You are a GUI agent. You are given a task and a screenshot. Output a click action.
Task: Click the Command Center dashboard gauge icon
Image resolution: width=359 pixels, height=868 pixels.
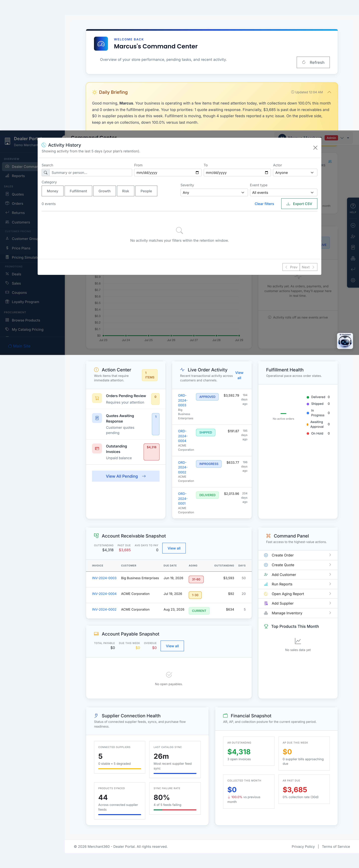click(101, 44)
